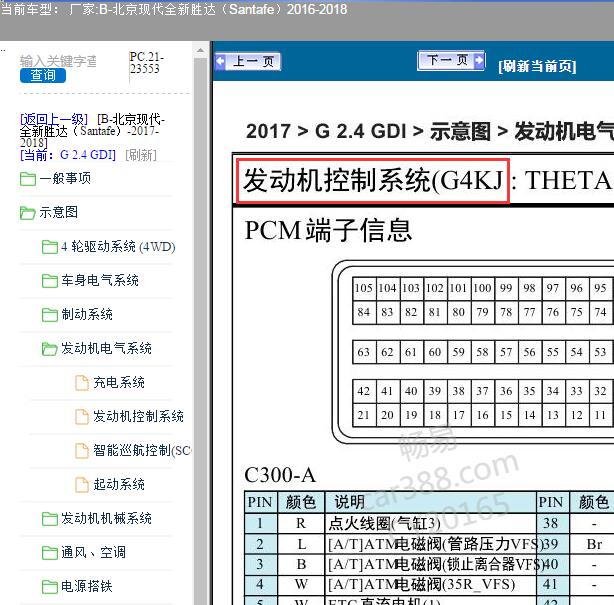The image size is (614, 605).
Task: Click 刷新当前页 to reload the page
Action: [537, 66]
